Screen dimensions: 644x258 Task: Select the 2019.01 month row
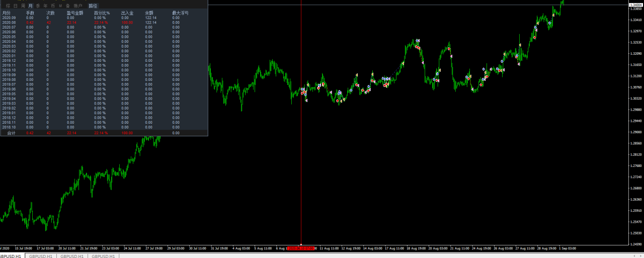pos(104,113)
